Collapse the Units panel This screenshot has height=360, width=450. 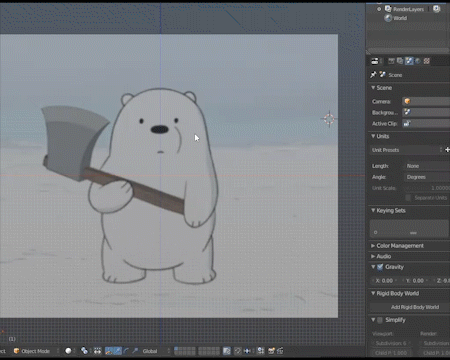pyautogui.click(x=373, y=136)
